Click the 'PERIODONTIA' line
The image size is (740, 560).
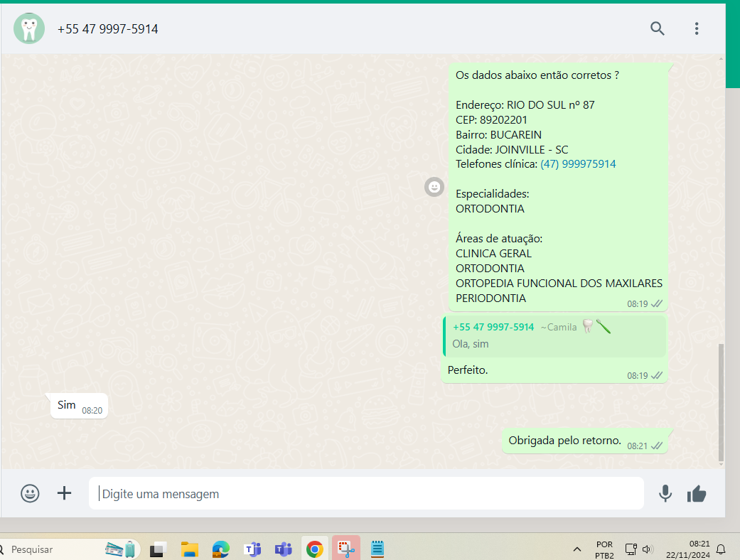click(490, 298)
